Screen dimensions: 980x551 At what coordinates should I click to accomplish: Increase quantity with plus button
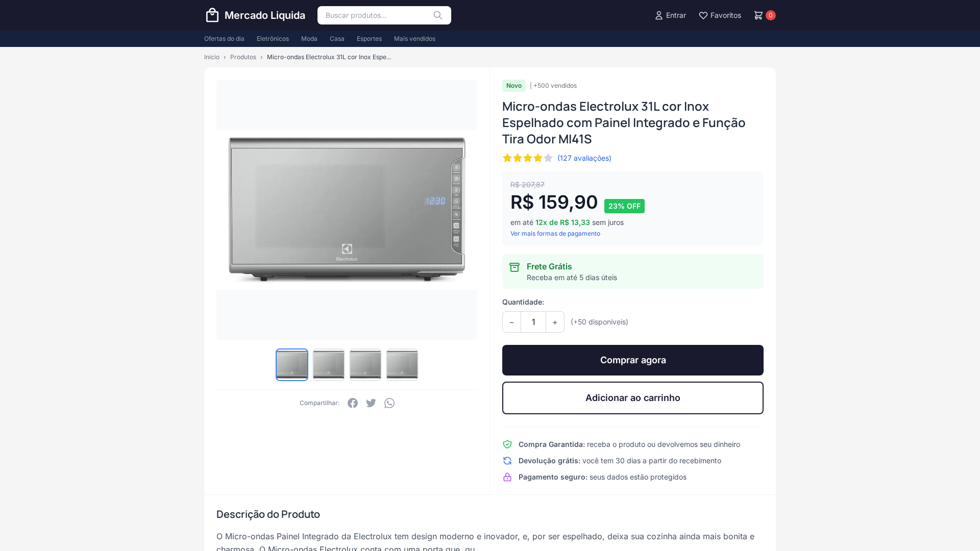click(x=555, y=322)
